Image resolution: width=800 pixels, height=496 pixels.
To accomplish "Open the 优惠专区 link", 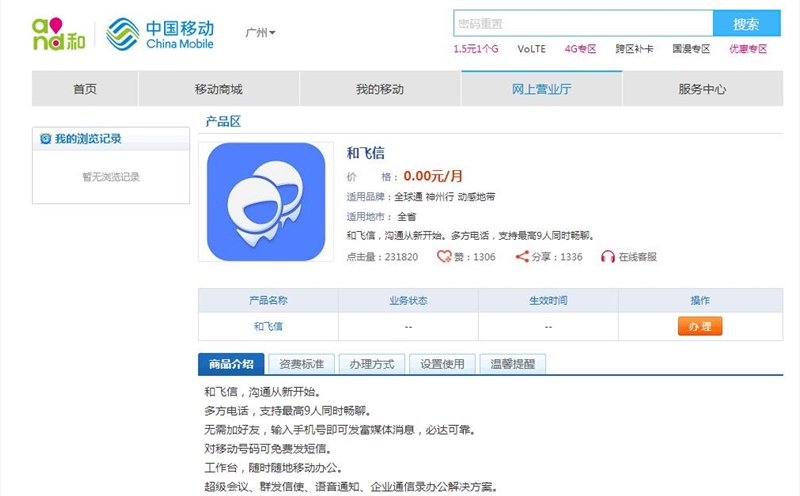I will coord(748,49).
